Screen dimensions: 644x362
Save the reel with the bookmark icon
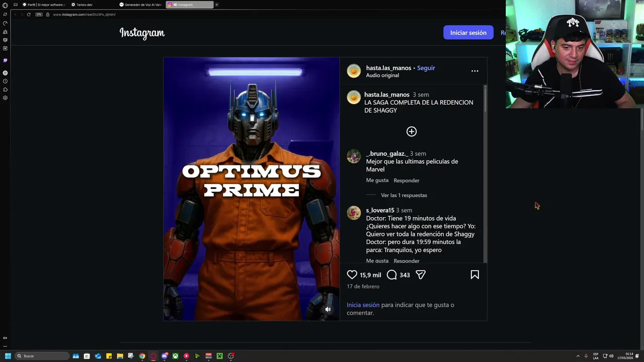[474, 275]
